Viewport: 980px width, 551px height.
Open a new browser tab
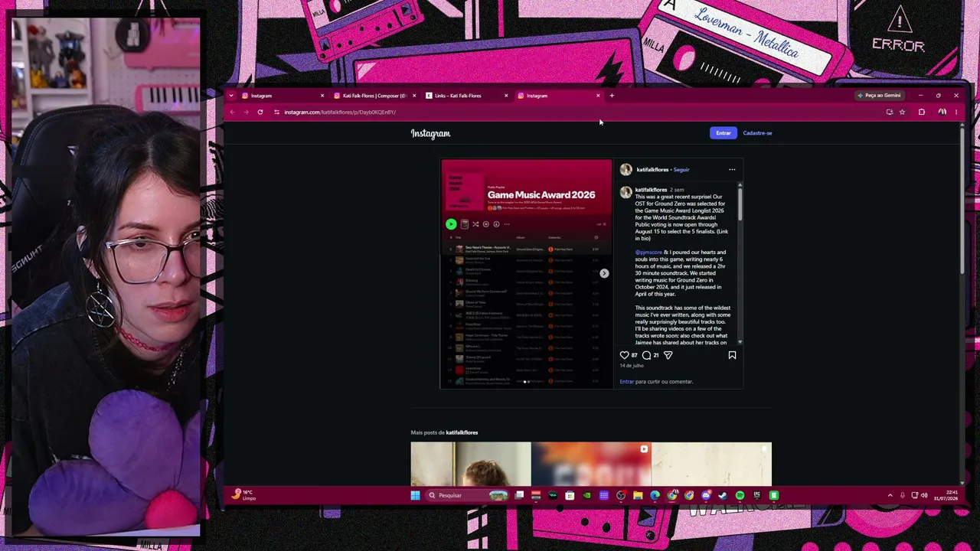[x=612, y=96]
